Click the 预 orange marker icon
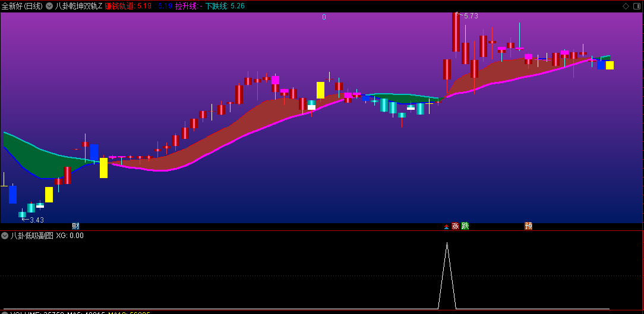 point(529,226)
